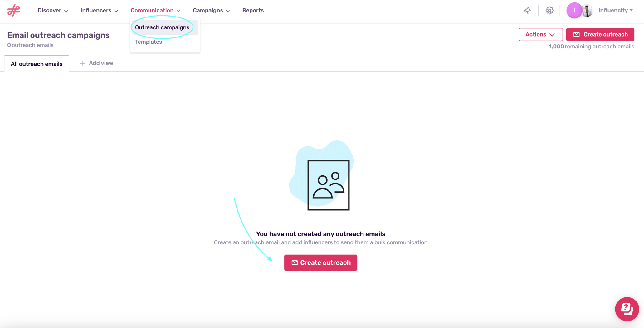
Task: Open the Reports menu item
Action: [x=253, y=10]
